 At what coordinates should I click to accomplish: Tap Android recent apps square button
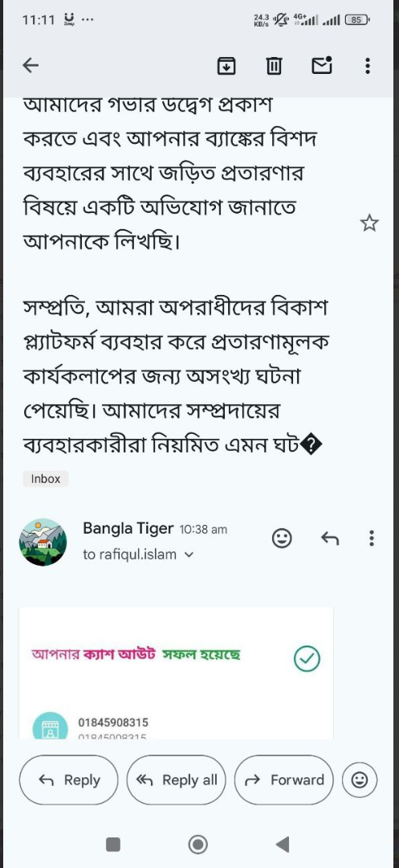[112, 844]
